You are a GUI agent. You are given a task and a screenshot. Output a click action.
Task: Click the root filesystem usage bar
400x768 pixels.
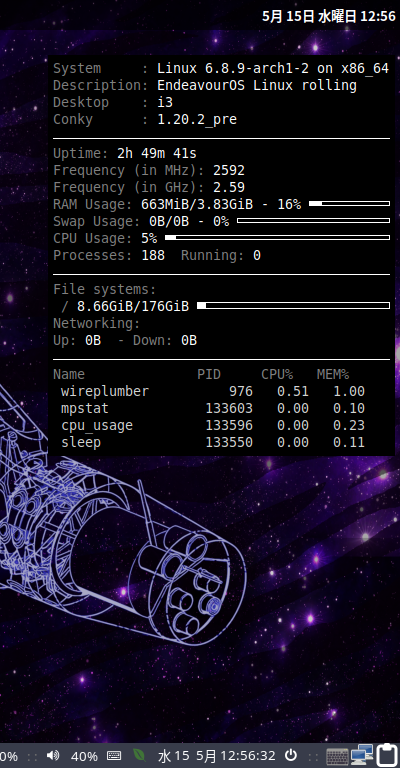coord(293,306)
